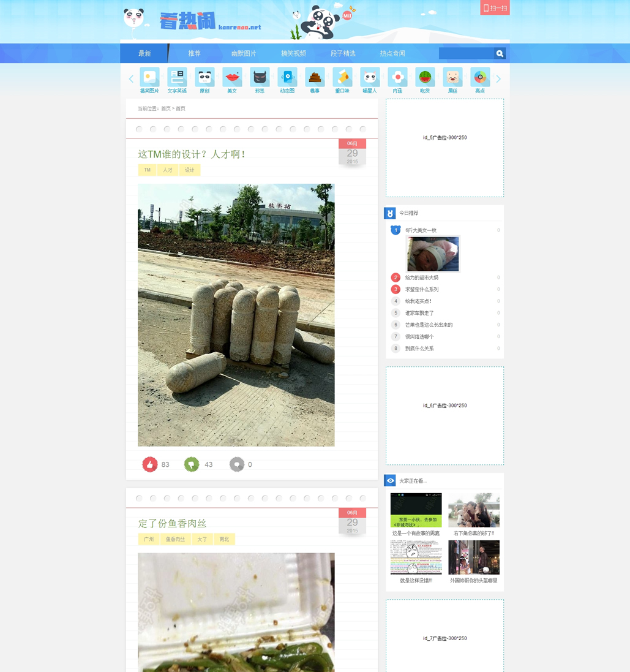Screen dimensions: 630x672
Task: Open the 重口味 sock category icon
Action: click(342, 77)
